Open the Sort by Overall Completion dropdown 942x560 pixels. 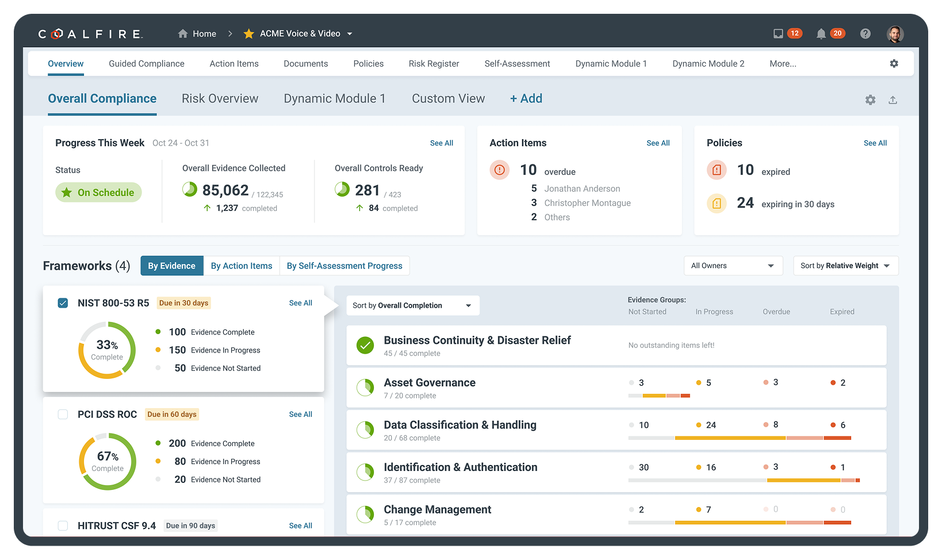[x=413, y=305]
